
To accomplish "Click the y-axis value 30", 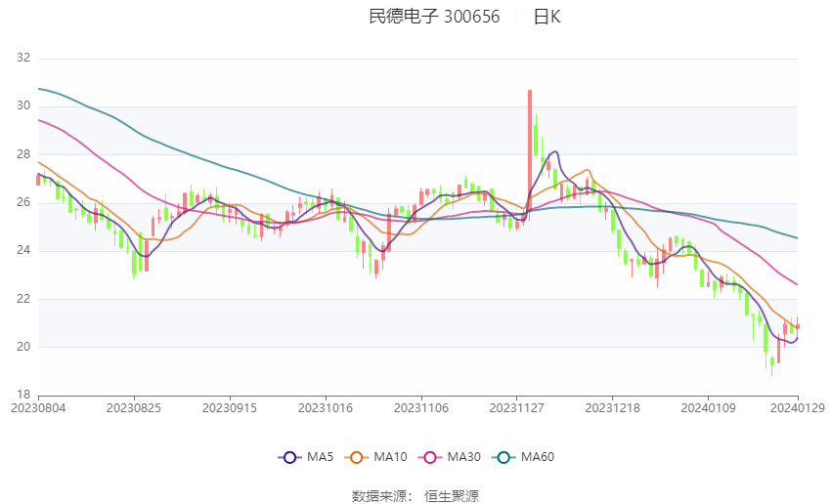I will [x=23, y=105].
